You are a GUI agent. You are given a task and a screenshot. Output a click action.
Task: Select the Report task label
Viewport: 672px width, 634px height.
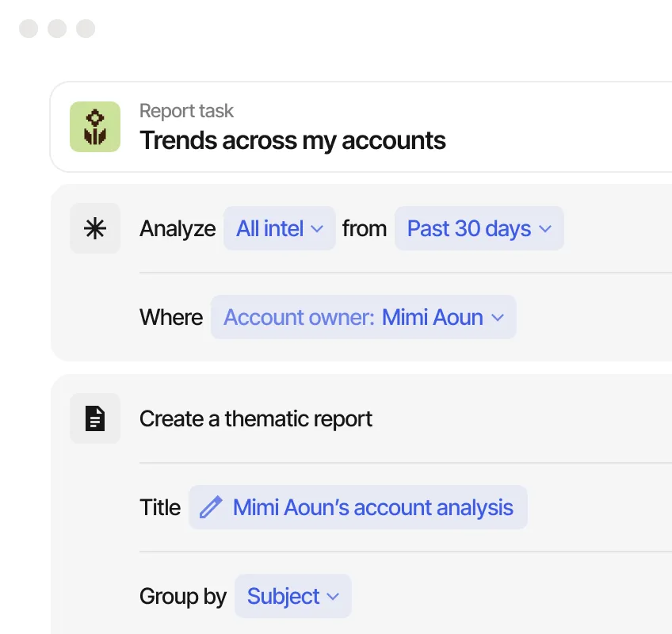(186, 111)
